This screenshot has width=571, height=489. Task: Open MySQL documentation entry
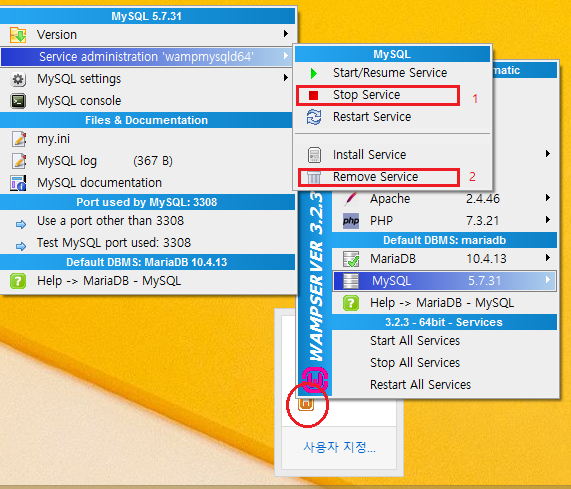147,183
